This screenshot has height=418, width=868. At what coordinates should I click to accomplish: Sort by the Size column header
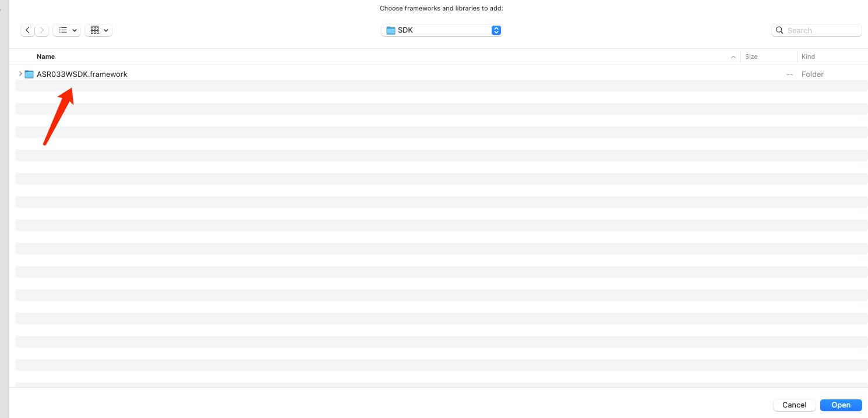751,56
